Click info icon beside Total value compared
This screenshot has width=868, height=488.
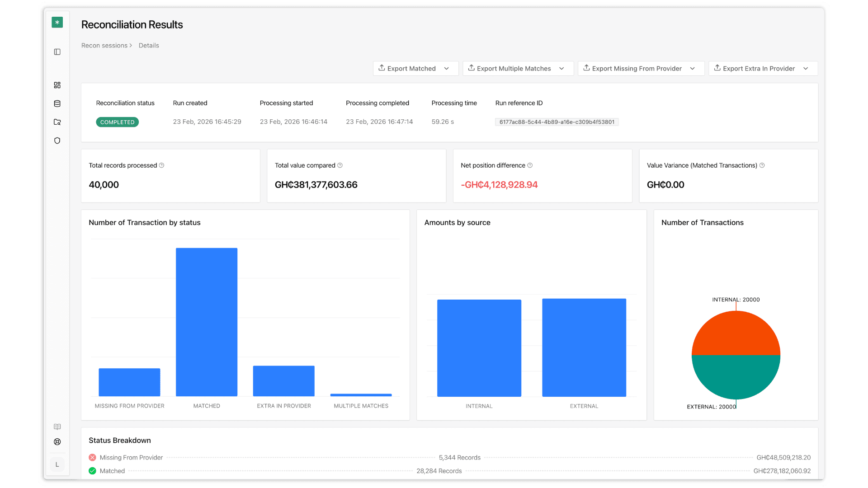(340, 165)
